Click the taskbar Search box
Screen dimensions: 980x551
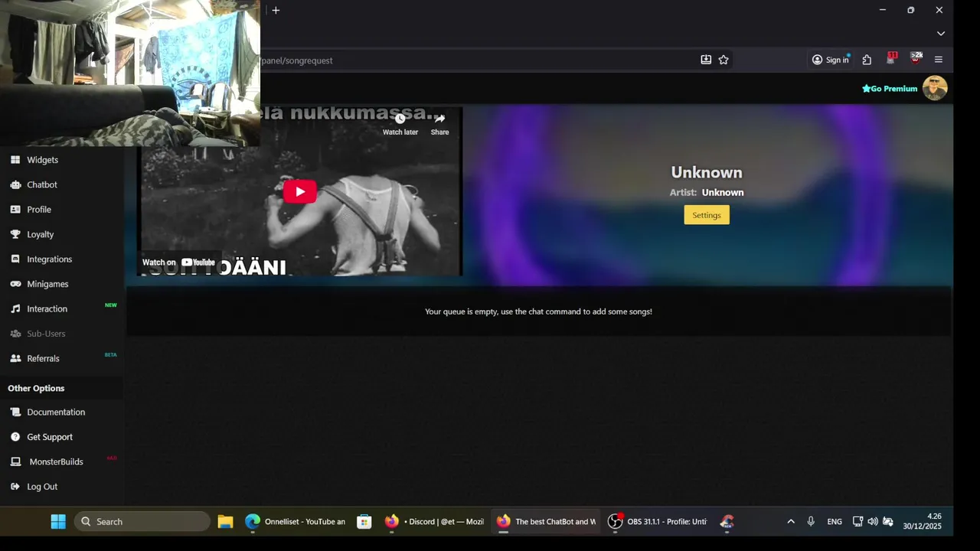click(142, 522)
